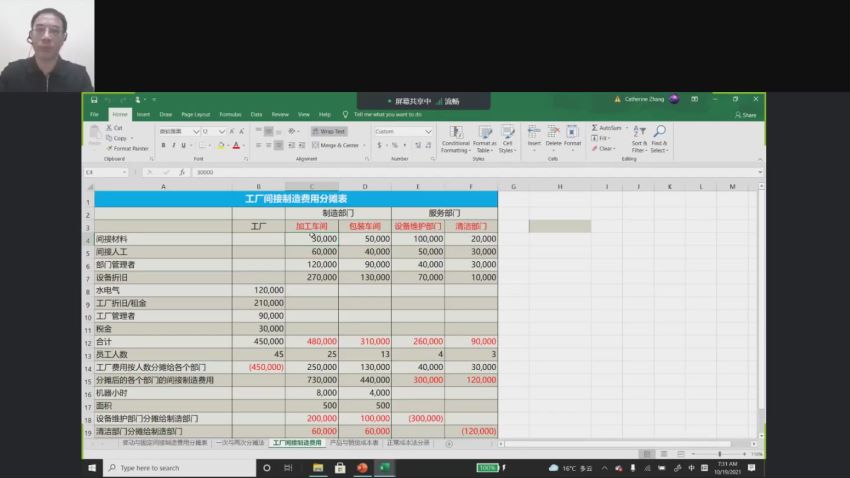The height and width of the screenshot is (478, 850).
Task: Click the formula bar showing 30000
Action: 400,172
